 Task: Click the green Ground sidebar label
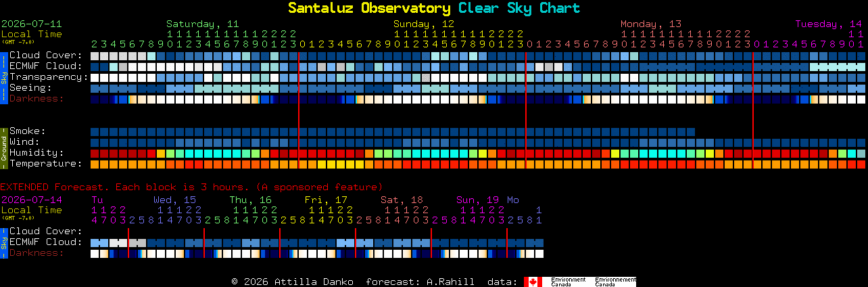(3, 147)
